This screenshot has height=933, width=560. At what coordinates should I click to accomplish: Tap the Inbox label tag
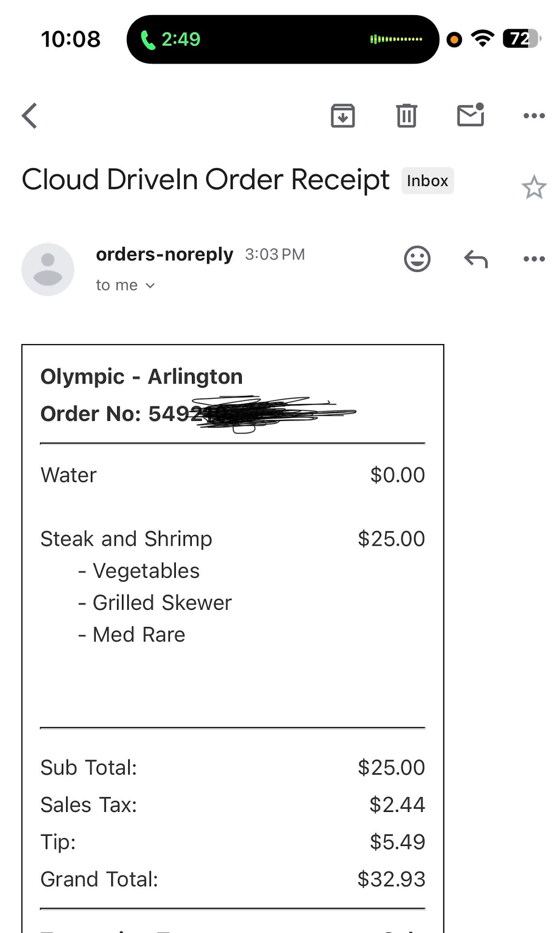click(x=427, y=181)
